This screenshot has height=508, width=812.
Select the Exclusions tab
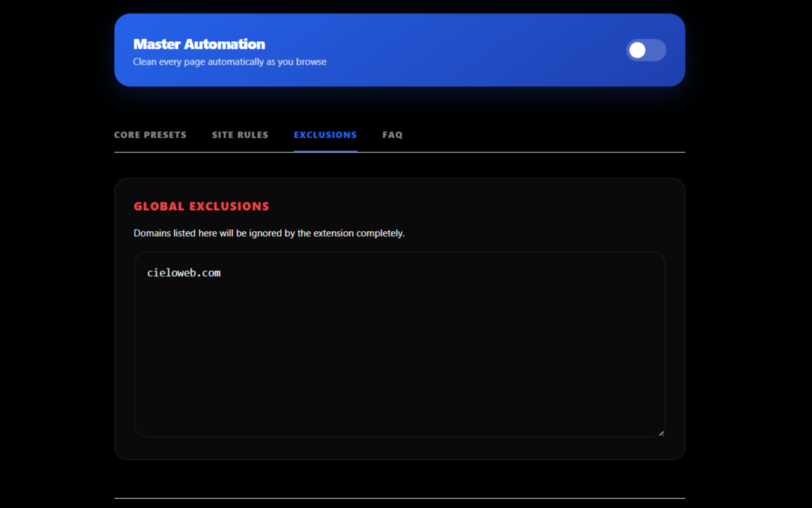325,135
